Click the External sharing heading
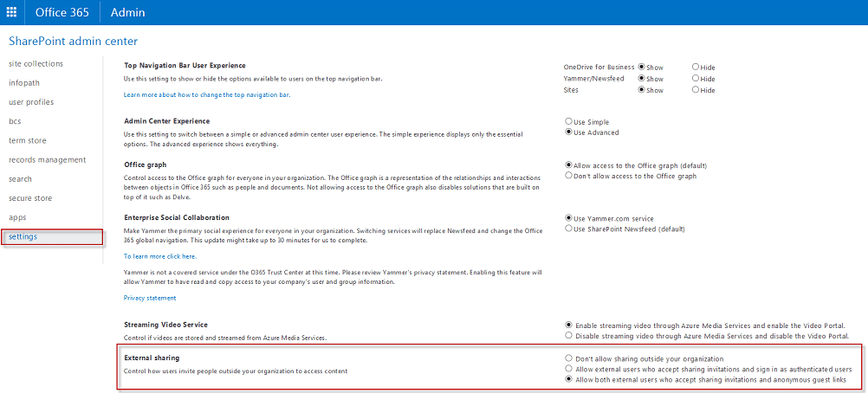 [x=152, y=358]
